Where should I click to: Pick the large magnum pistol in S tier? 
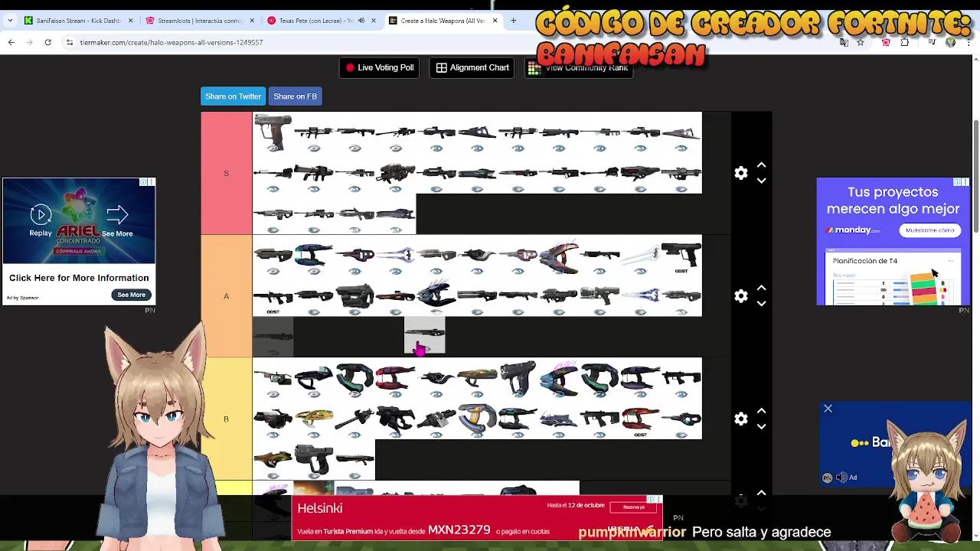pyautogui.click(x=273, y=132)
